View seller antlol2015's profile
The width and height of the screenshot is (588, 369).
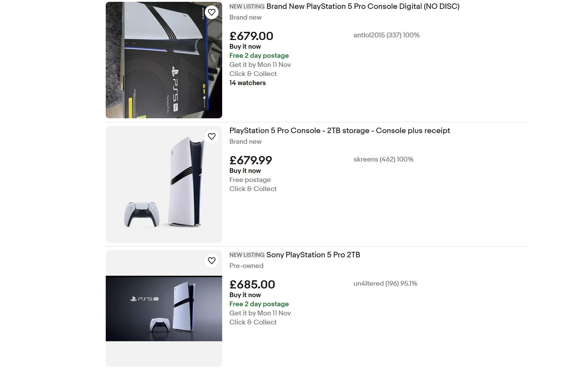[x=386, y=35]
